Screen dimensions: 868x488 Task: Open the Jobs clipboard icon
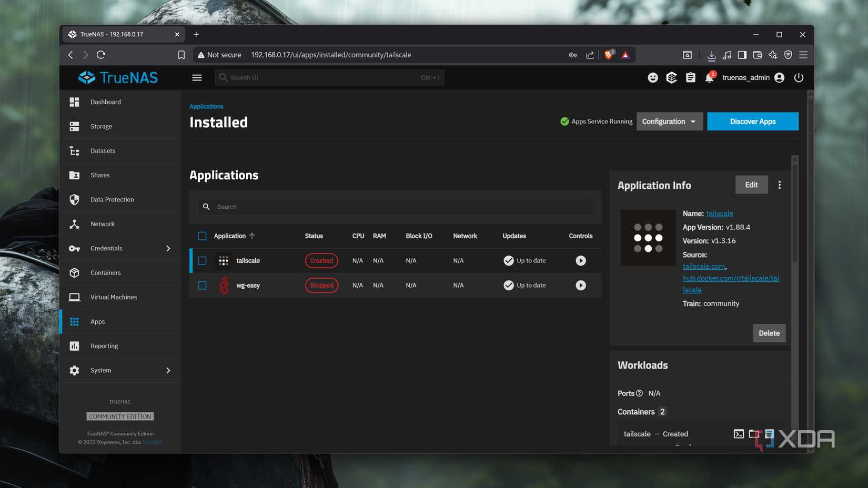[x=691, y=78]
